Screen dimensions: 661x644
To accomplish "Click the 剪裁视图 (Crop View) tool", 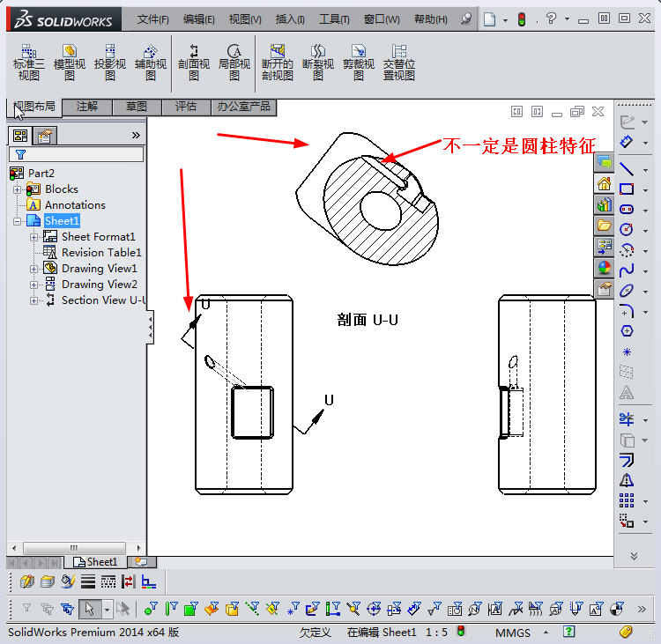I will pos(359,63).
